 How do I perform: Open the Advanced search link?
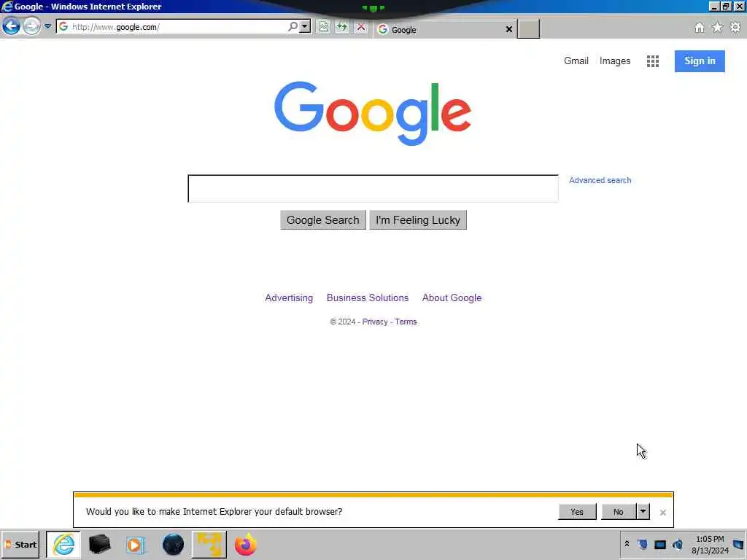(x=600, y=180)
